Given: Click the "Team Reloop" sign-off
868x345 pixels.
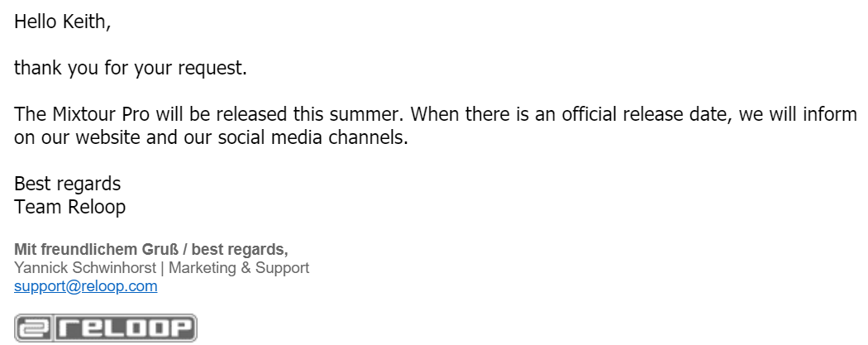Looking at the screenshot, I should (70, 207).
